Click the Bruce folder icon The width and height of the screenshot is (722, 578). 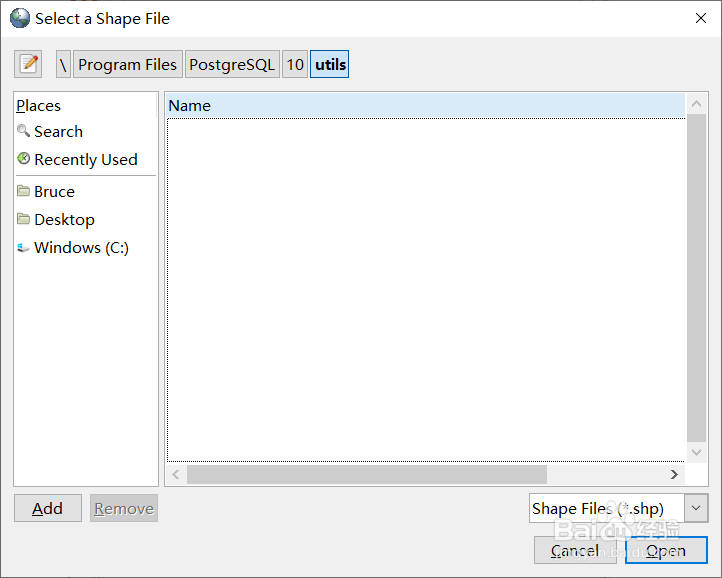23,191
